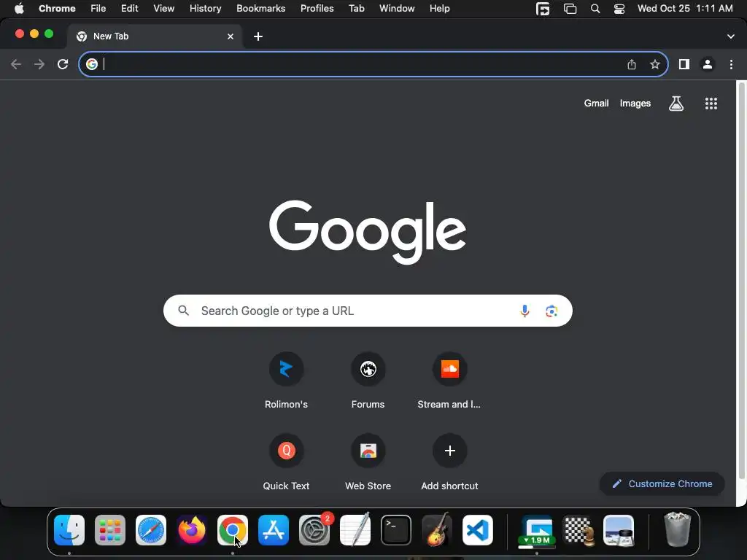Open the View menu
Viewport: 747px width, 560px height.
tap(164, 9)
